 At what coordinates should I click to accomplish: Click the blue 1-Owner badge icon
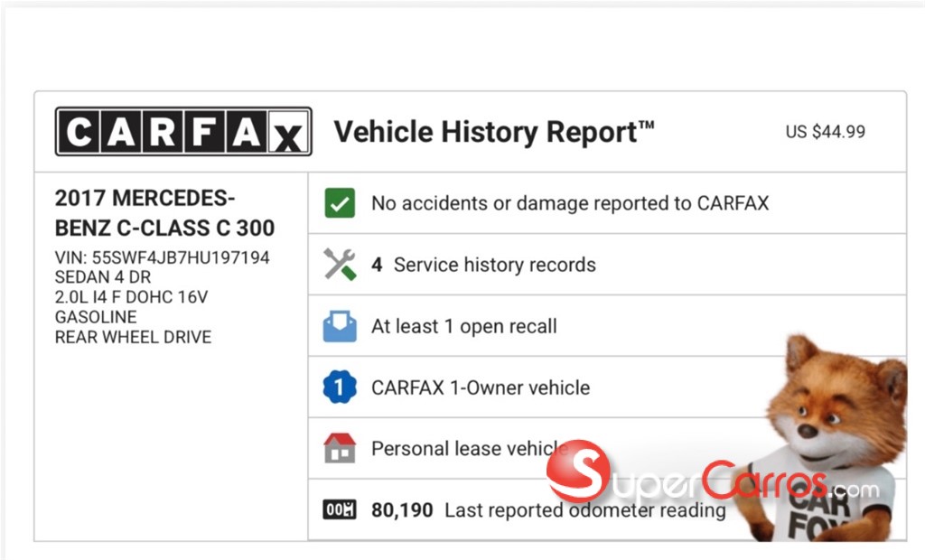coord(340,387)
